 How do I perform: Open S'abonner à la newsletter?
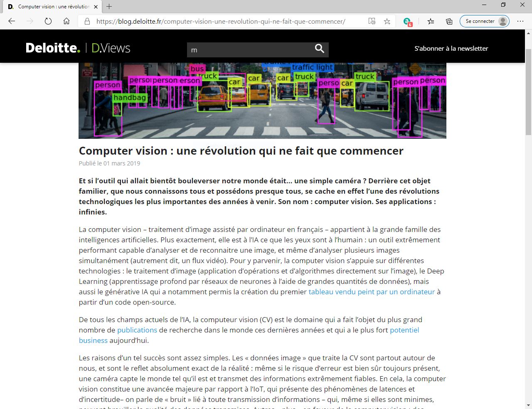tap(451, 49)
